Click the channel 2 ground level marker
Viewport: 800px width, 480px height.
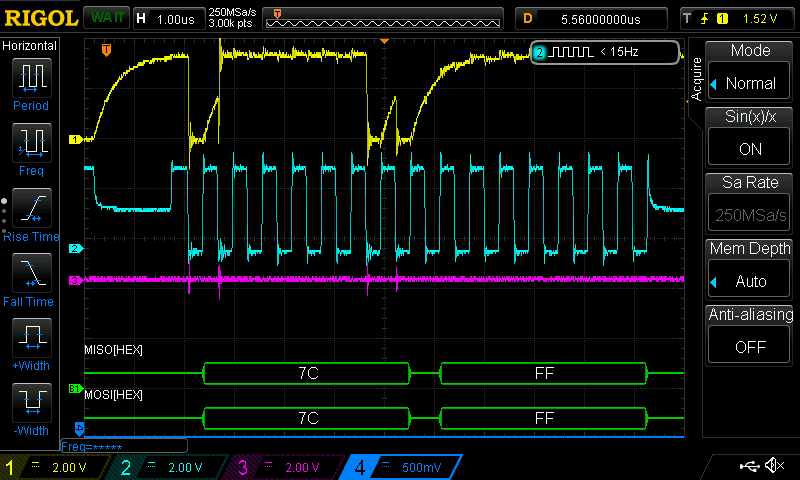(76, 248)
